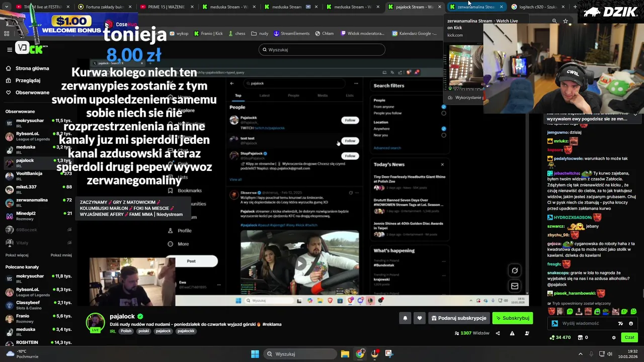Click the refresh icon on video player

(515, 270)
